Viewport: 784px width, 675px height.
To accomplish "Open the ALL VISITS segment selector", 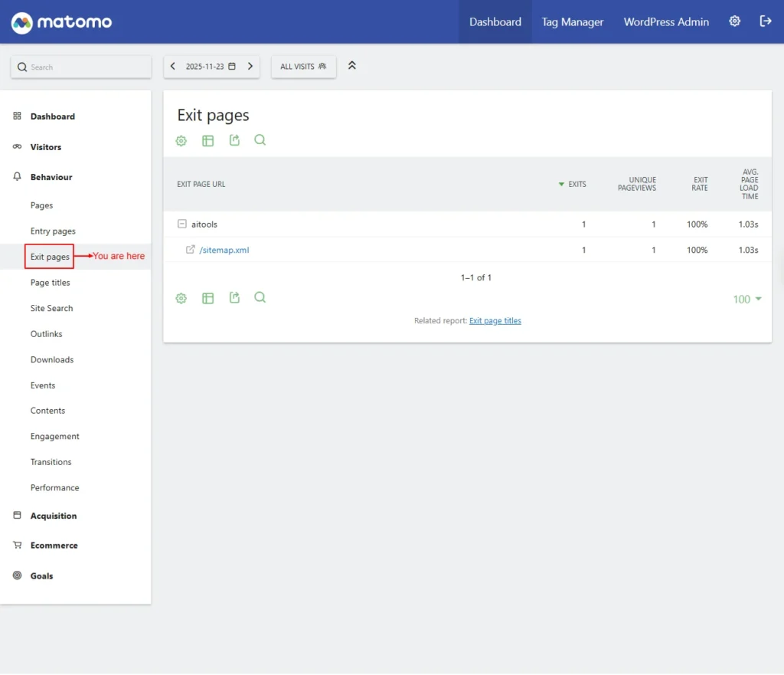I will pyautogui.click(x=303, y=67).
